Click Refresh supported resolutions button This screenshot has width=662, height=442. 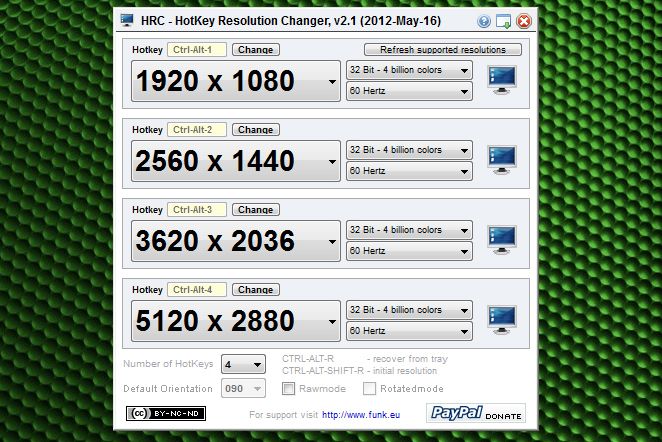pyautogui.click(x=443, y=49)
